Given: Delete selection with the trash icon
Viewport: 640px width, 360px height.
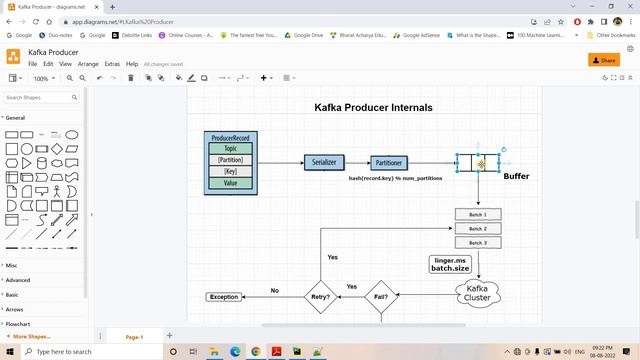Looking at the screenshot, I should point(131,78).
